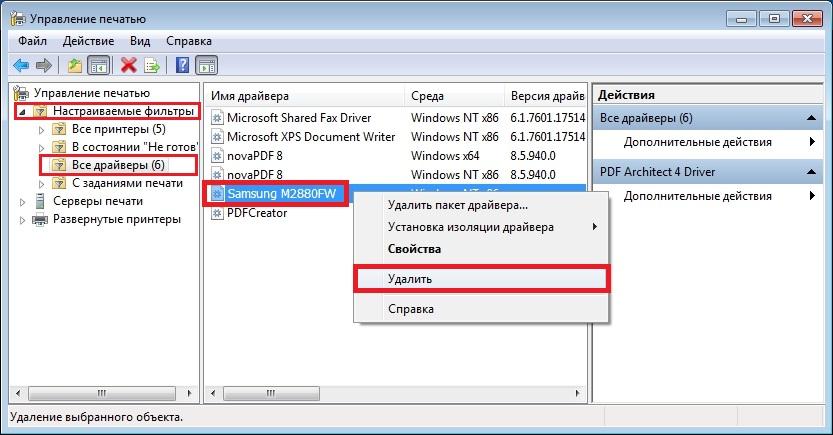This screenshot has height=435, width=833.
Task: Click the Export list toolbar icon
Action: coord(152,66)
